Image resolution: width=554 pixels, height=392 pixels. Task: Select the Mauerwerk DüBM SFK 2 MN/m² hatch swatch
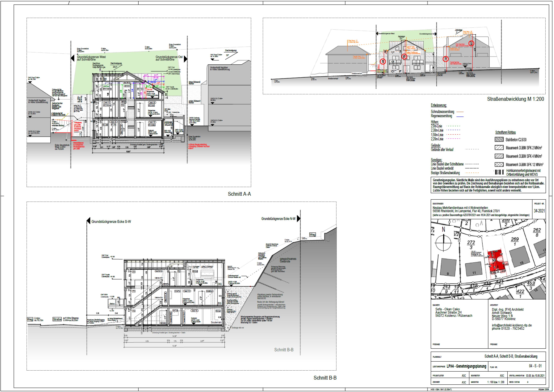[499, 147]
